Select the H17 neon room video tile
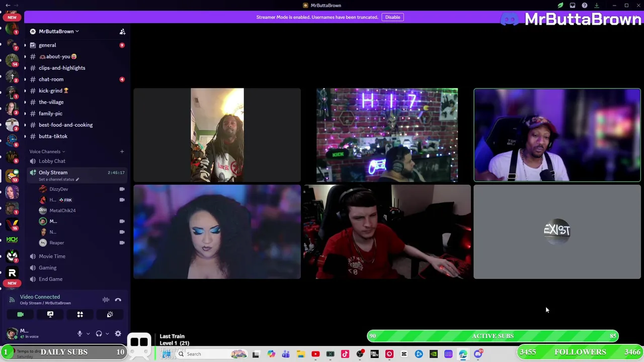Image resolution: width=644 pixels, height=362 pixels. tap(387, 135)
